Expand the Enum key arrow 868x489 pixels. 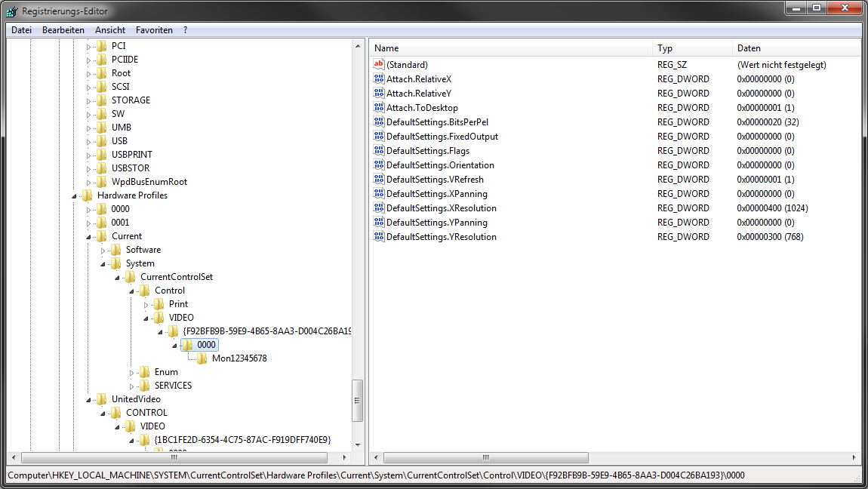(x=132, y=372)
